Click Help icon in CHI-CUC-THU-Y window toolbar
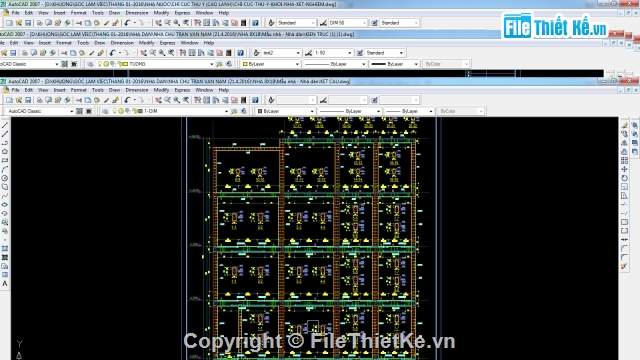This screenshot has height=360, width=640. click(x=255, y=23)
